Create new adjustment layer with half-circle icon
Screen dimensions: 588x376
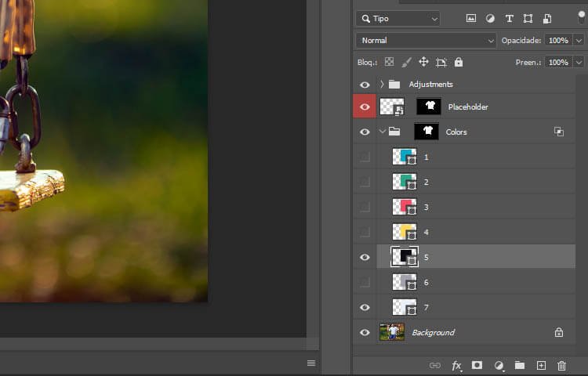499,365
